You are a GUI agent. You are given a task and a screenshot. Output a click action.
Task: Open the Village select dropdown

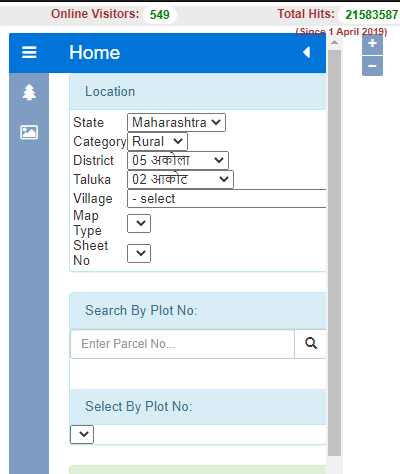(227, 199)
